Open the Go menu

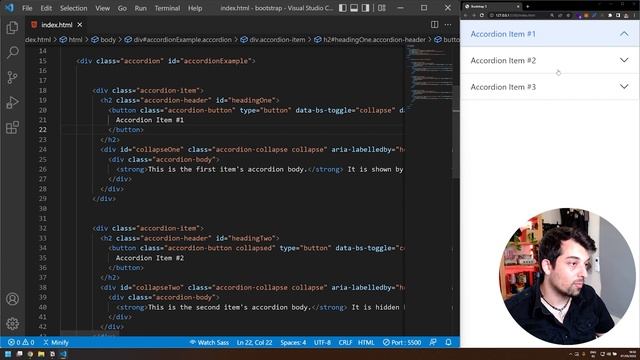[x=122, y=8]
